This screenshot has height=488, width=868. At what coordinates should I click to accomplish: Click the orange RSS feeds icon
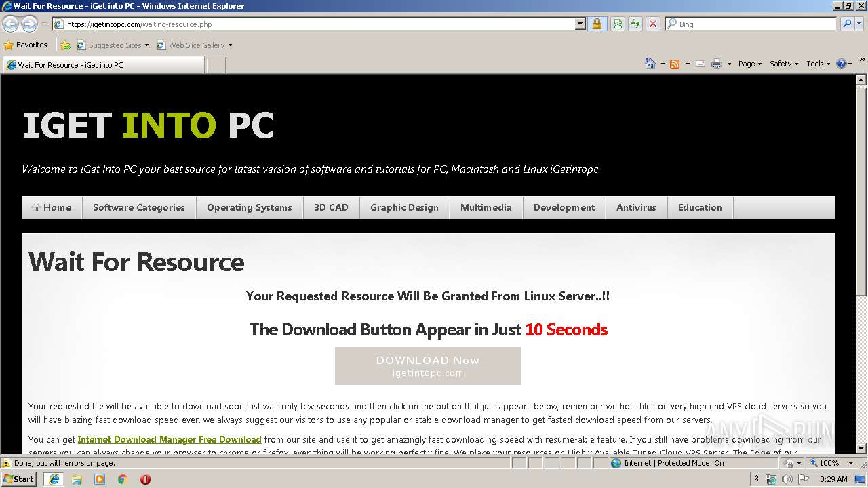(675, 64)
